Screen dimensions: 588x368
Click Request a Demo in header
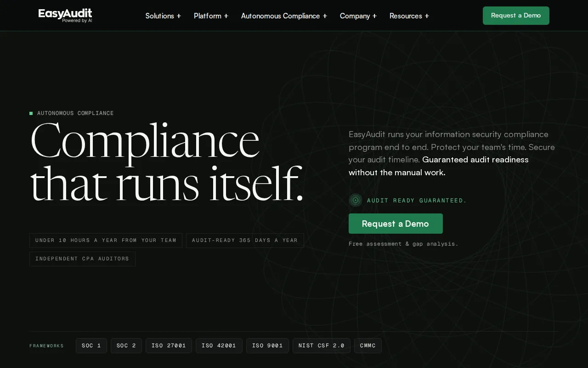point(516,16)
